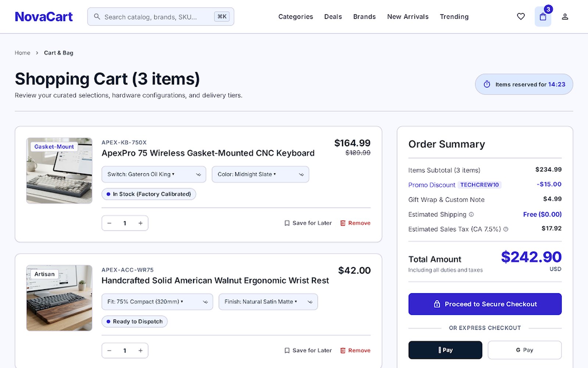
Task: Open the Fit: 75% Compact (320mm) dropdown
Action: 157,302
